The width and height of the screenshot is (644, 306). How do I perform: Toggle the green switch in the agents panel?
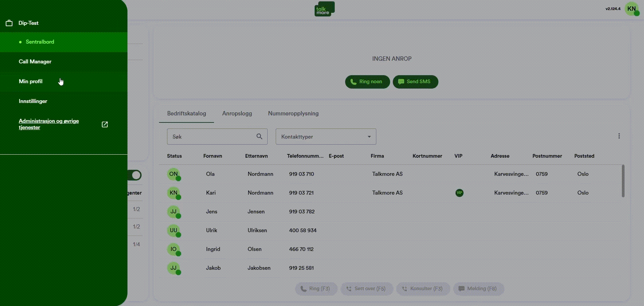click(135, 175)
